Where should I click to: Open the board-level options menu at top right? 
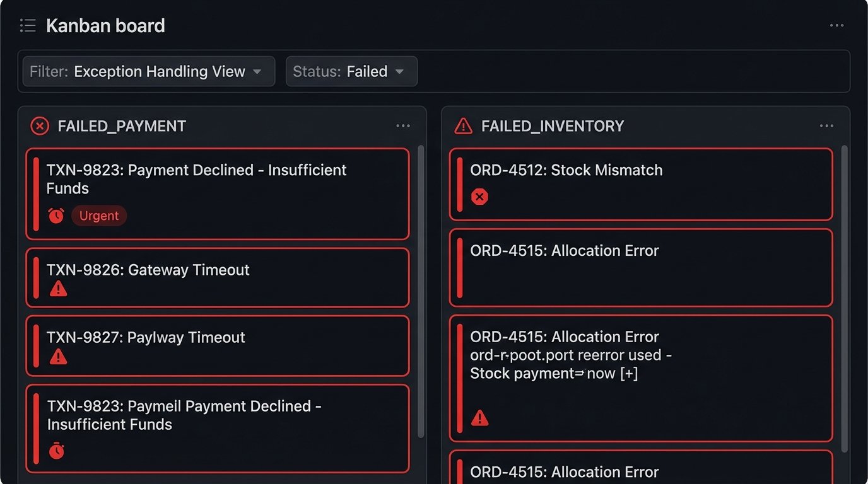(836, 25)
